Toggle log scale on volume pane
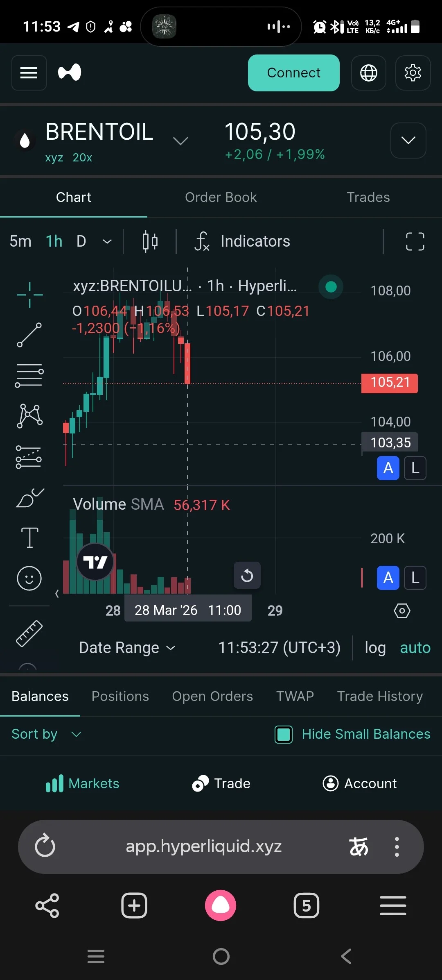 415,578
